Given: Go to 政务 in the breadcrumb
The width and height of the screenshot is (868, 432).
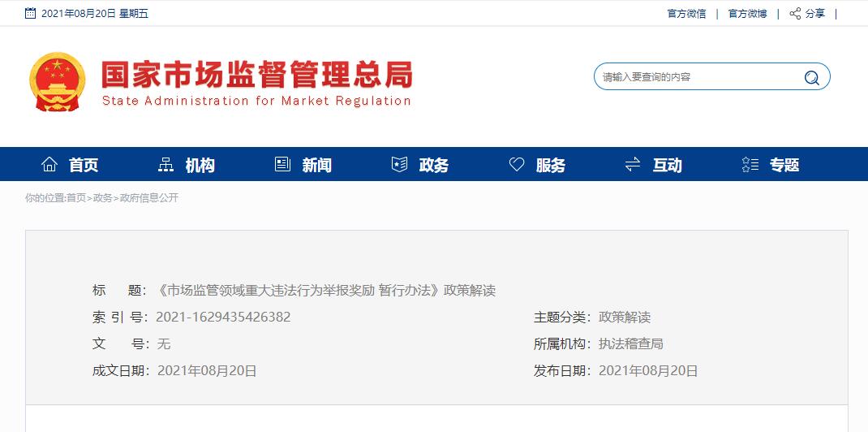Looking at the screenshot, I should tap(102, 197).
